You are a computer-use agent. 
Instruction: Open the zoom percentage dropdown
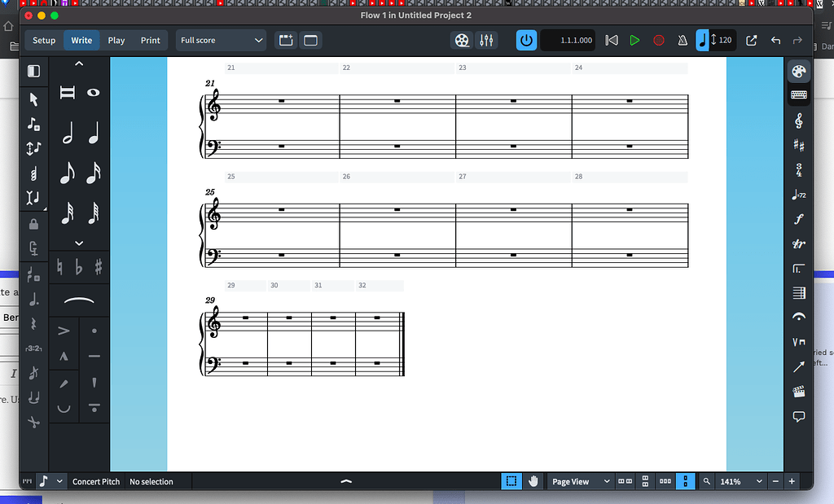pyautogui.click(x=735, y=481)
